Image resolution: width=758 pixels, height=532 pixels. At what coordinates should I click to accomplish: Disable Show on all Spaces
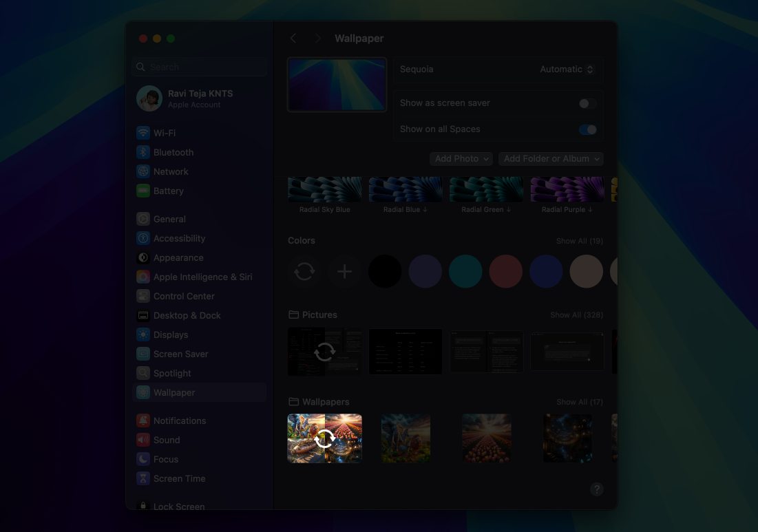[x=587, y=129]
